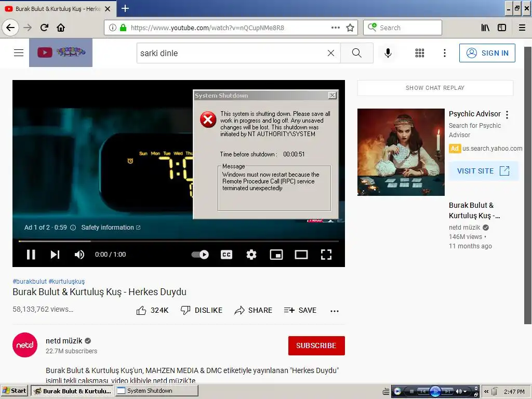
Task: Click the VISIT SITE button
Action: (483, 170)
